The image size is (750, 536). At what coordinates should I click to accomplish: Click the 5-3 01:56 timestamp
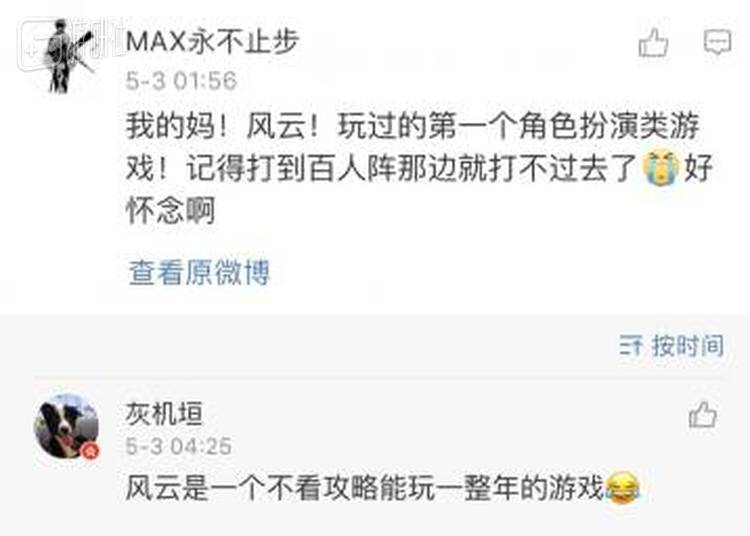181,80
